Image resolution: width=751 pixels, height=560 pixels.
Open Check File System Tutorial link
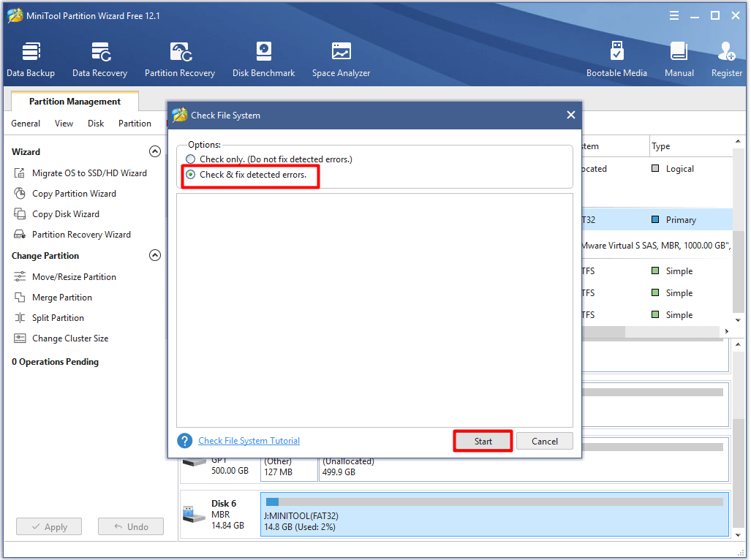pos(249,441)
